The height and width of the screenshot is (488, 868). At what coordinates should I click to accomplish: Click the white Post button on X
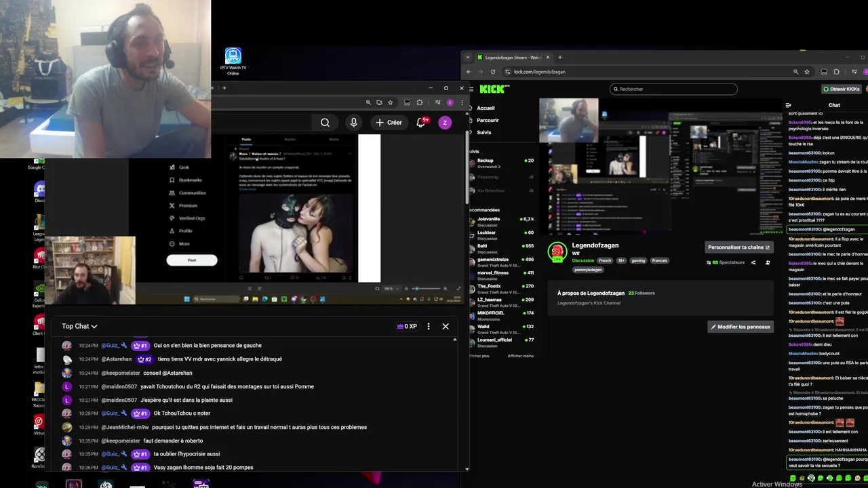click(x=192, y=260)
